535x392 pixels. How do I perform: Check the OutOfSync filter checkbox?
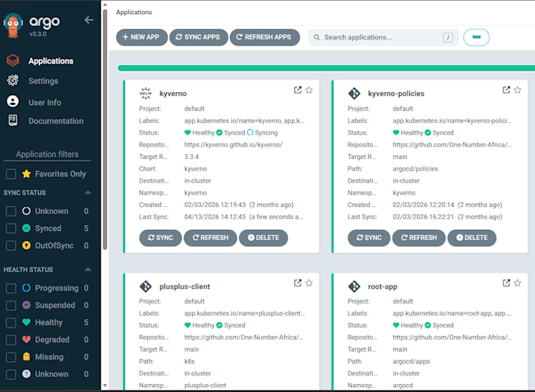[x=11, y=246]
